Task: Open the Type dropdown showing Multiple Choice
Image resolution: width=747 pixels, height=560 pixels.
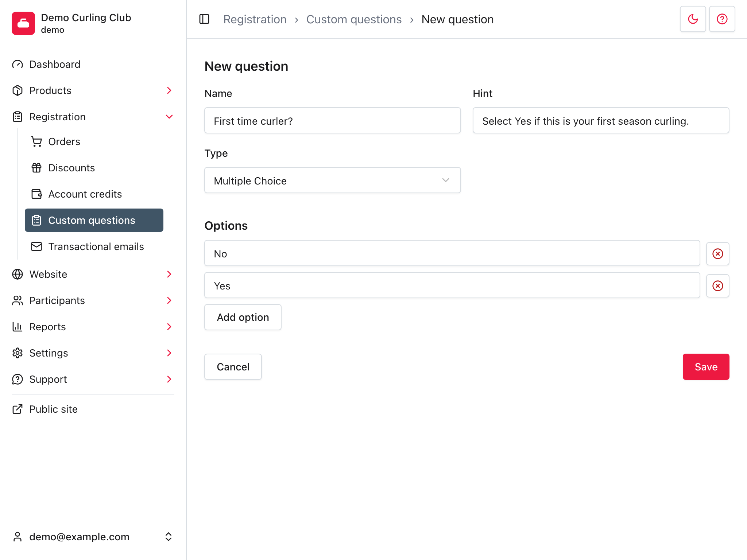Action: [333, 180]
